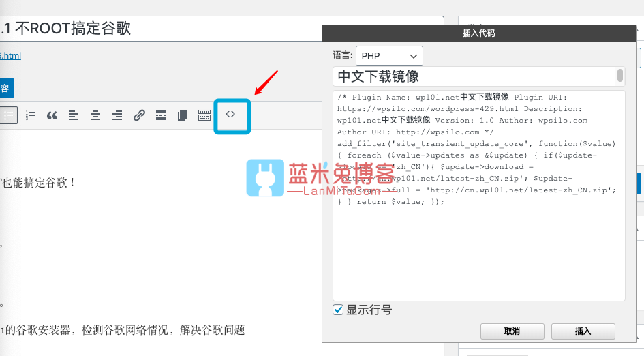Align text left in the editor toolbar
The image size is (644, 356).
74,115
